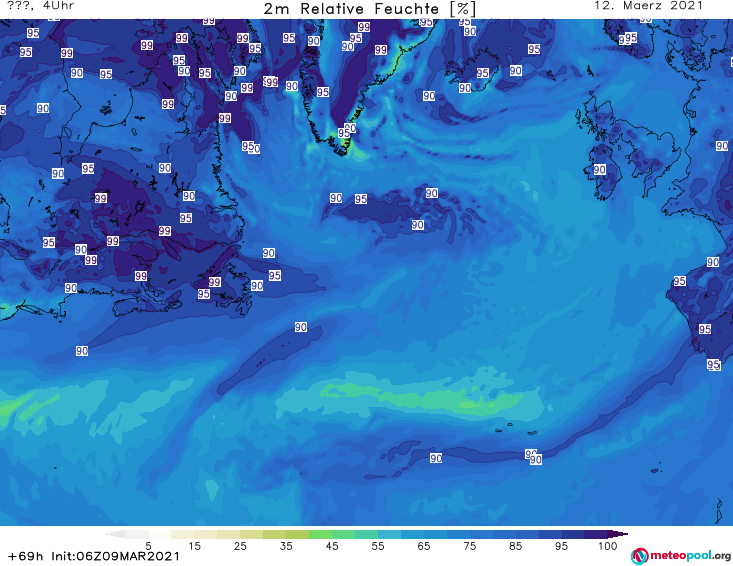Pick the teal swatch just right of 55

(x=389, y=534)
